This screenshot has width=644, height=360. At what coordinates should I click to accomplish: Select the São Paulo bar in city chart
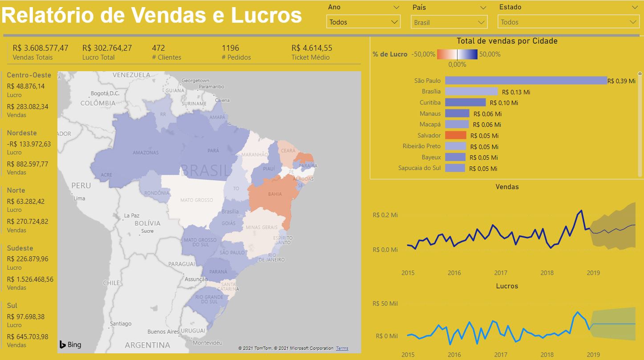(x=526, y=81)
